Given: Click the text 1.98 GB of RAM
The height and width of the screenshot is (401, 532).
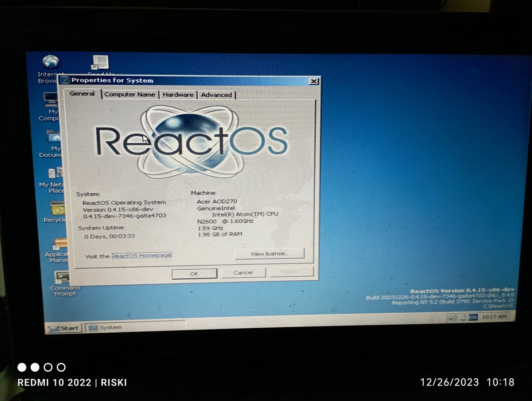Looking at the screenshot, I should tap(220, 234).
